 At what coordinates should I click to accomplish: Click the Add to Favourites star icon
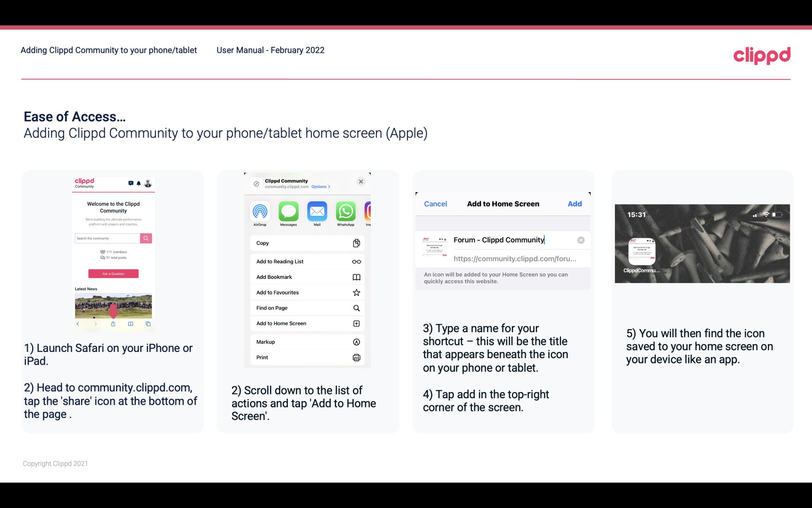pyautogui.click(x=357, y=292)
